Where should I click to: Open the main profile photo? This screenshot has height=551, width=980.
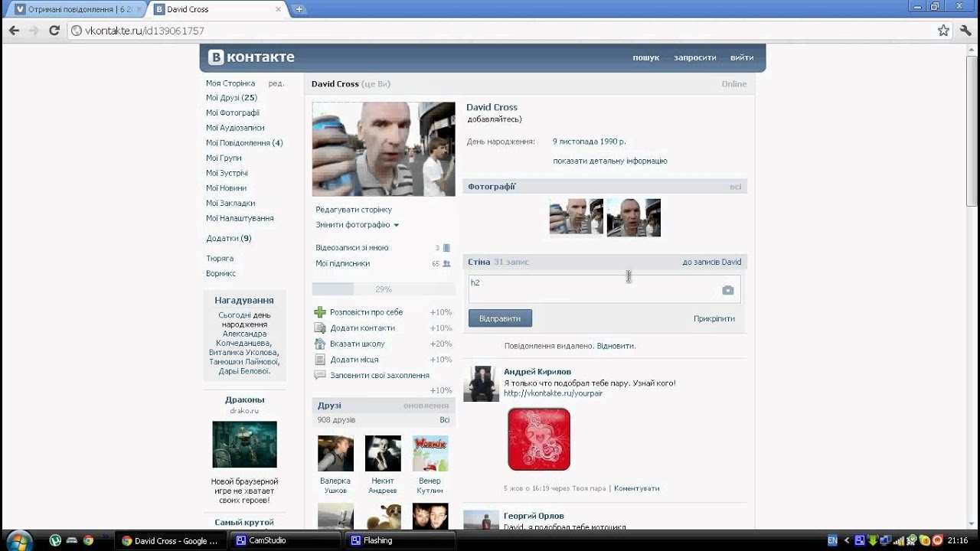[384, 149]
